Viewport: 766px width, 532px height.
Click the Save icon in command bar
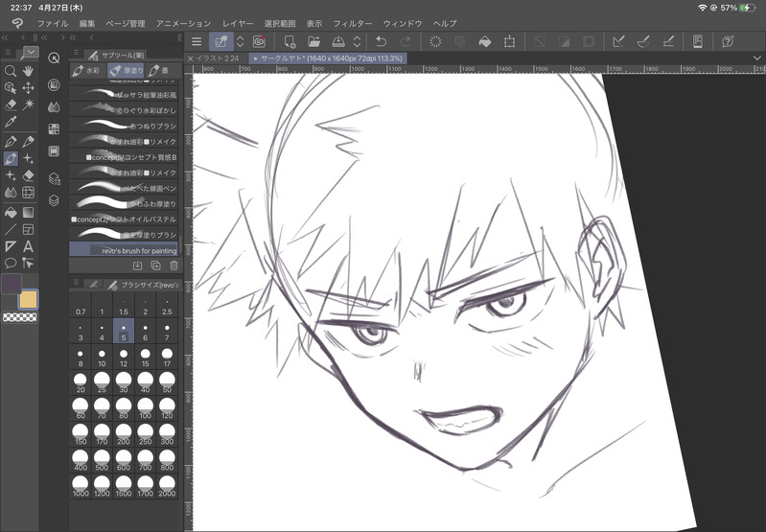click(338, 42)
